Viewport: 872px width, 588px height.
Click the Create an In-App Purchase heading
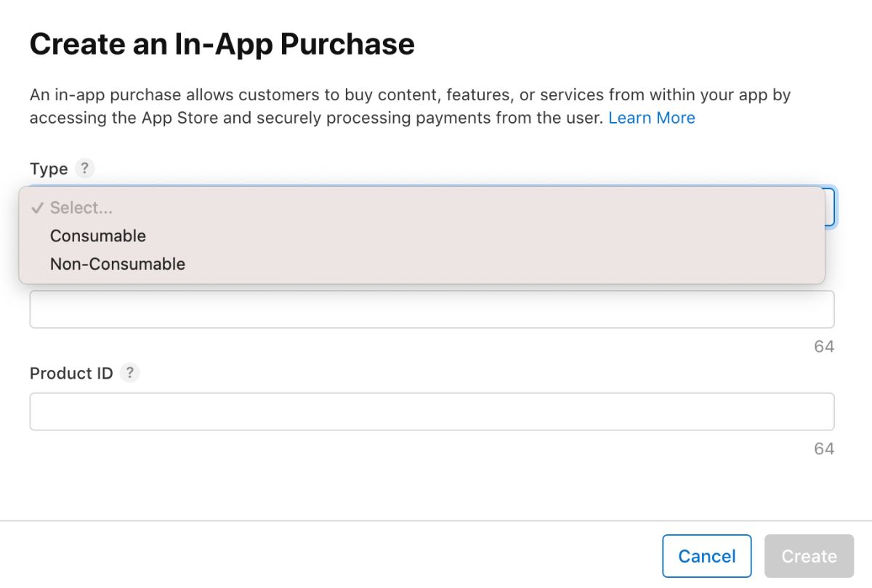[x=222, y=44]
